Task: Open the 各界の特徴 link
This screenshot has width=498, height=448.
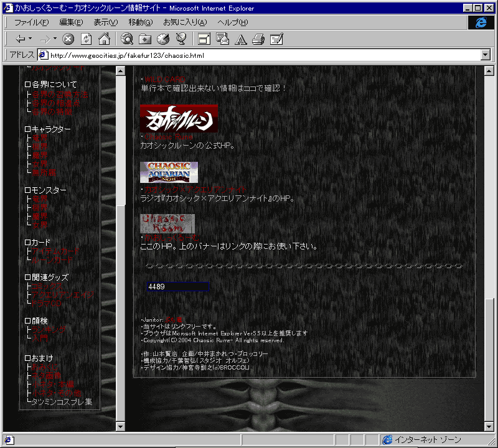Action: [x=52, y=112]
